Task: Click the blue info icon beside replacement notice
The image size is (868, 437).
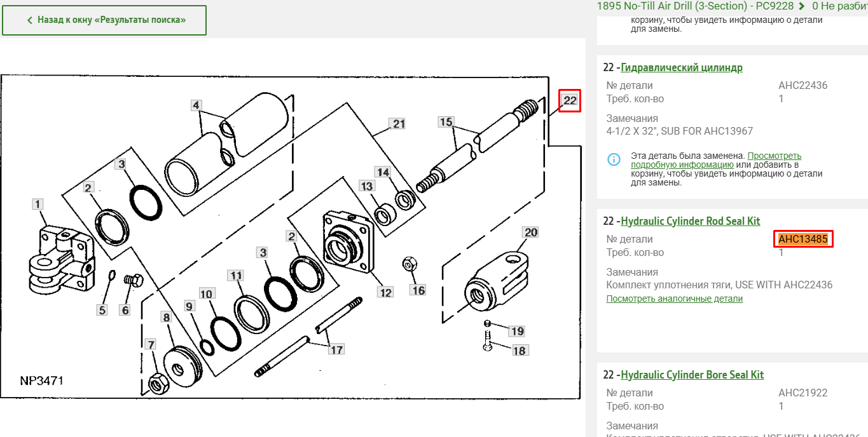Action: (614, 159)
